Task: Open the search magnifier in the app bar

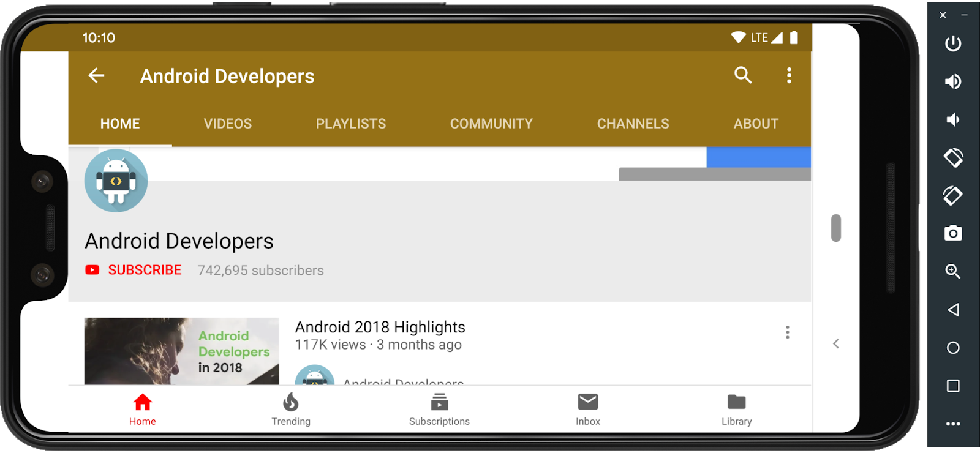Action: (x=743, y=75)
